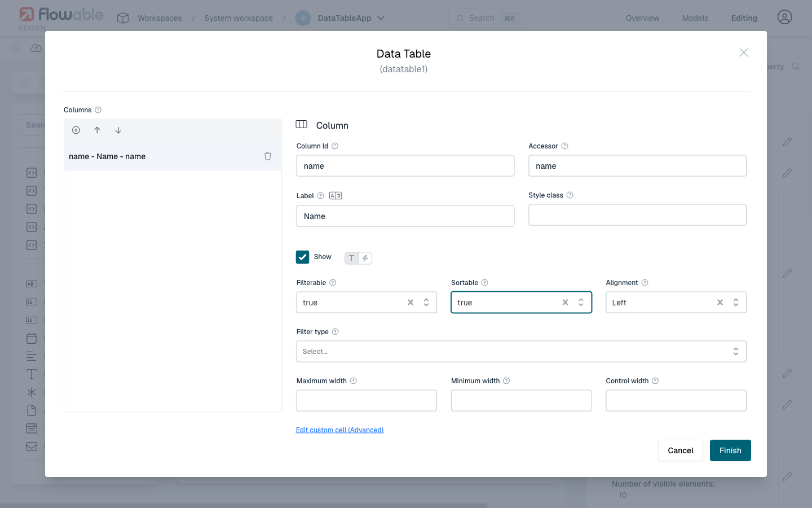
Task: Uncheck the Show checkbox
Action: coord(303,257)
